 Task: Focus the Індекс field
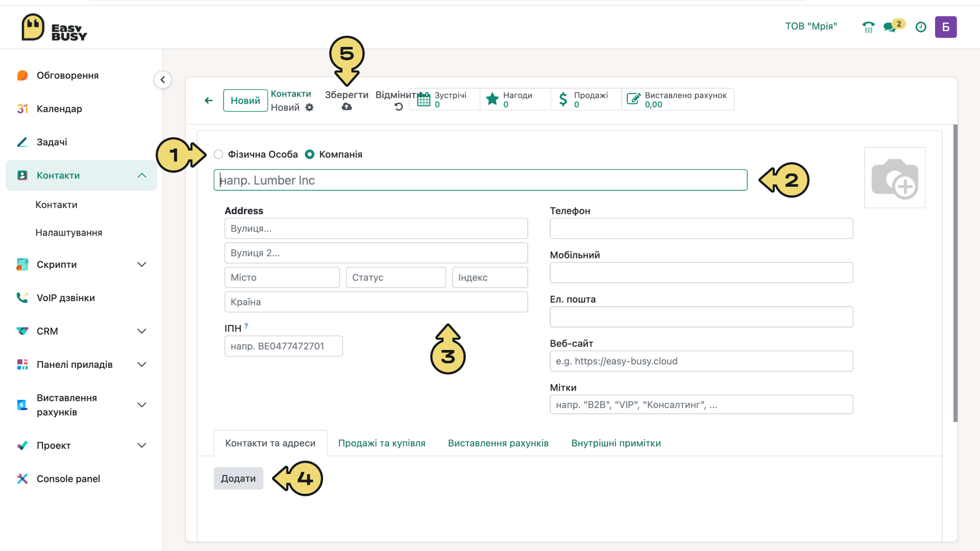(490, 278)
